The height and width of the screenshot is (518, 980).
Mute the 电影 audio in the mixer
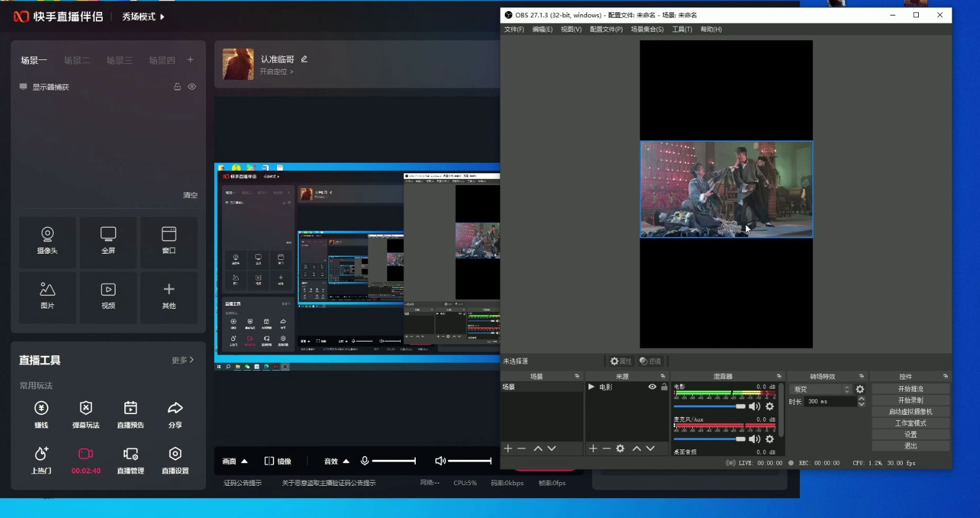click(x=754, y=407)
